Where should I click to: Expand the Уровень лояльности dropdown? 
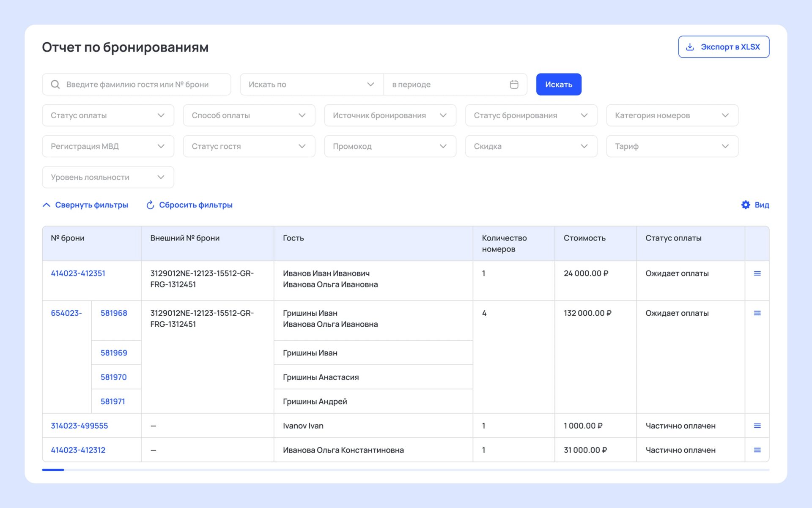[108, 177]
